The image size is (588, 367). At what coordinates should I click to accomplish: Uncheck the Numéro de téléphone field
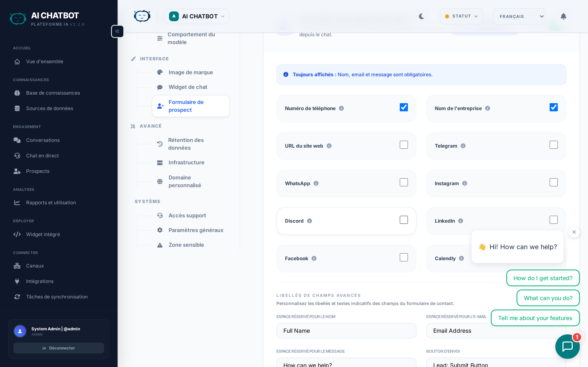[404, 107]
